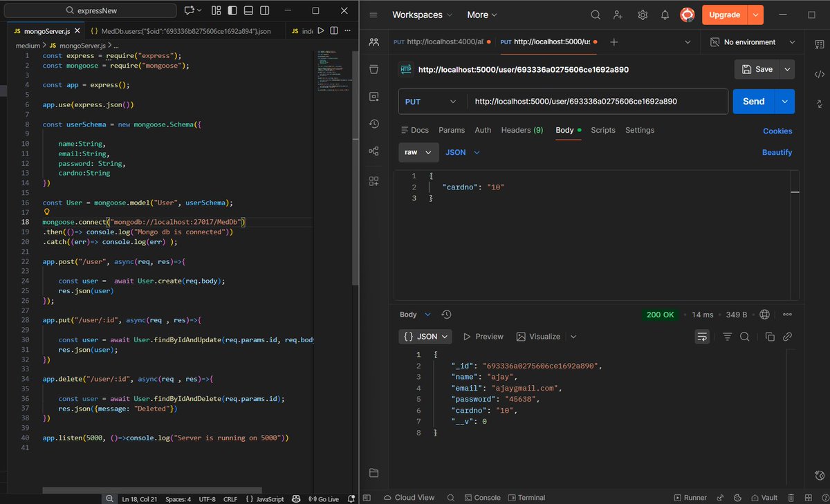
Task: Open the PUT HTTP method dropdown
Action: [431, 102]
